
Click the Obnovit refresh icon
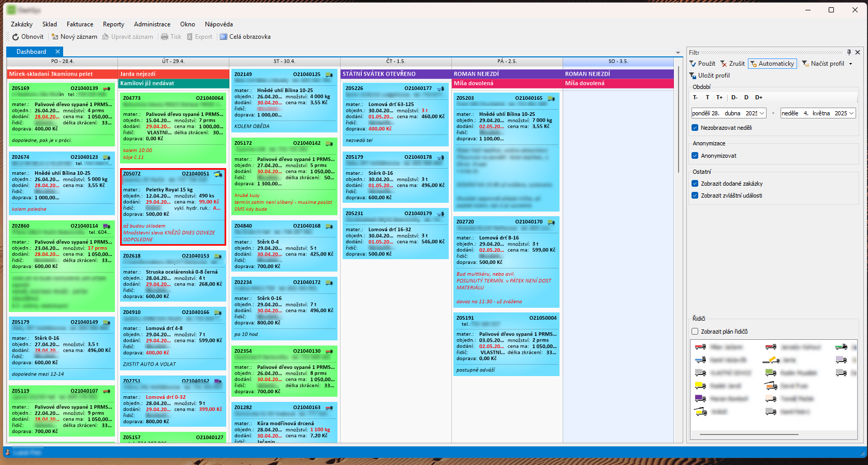[16, 37]
